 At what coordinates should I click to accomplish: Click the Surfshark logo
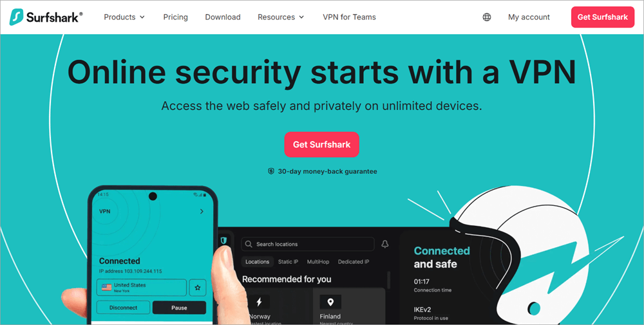coord(46,17)
